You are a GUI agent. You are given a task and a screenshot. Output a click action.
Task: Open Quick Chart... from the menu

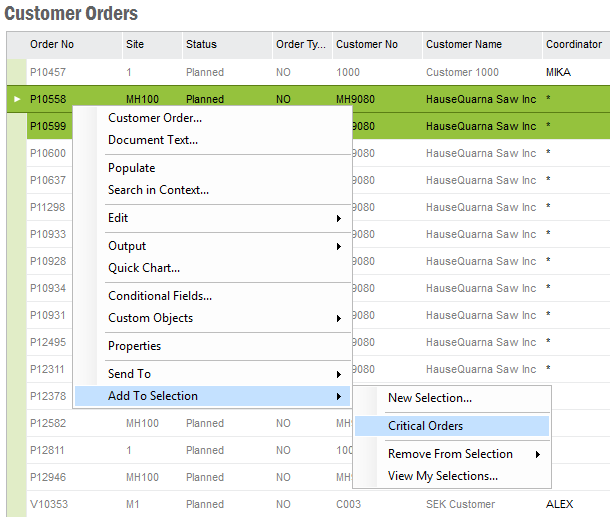(144, 268)
